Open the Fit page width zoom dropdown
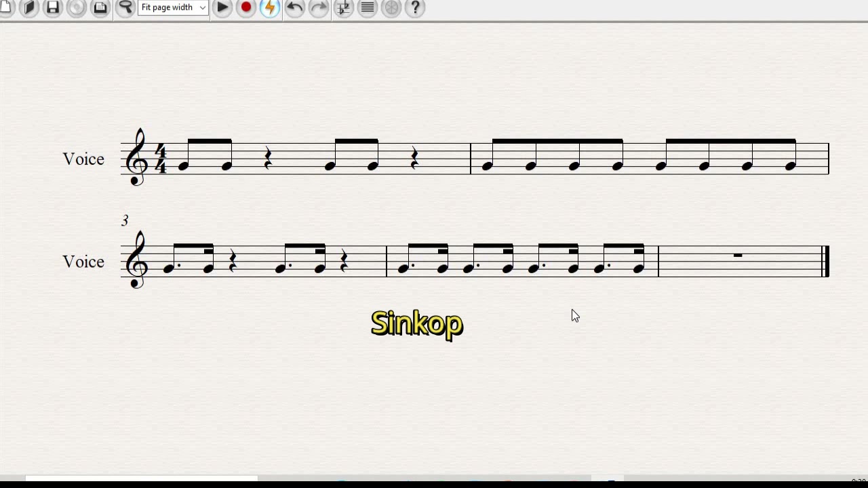The width and height of the screenshot is (868, 488). pos(173,7)
